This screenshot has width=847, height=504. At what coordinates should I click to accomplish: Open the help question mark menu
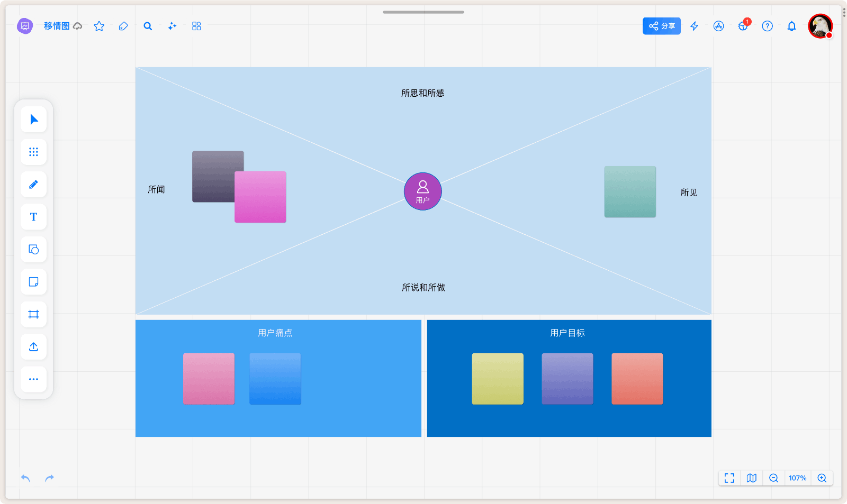click(767, 26)
